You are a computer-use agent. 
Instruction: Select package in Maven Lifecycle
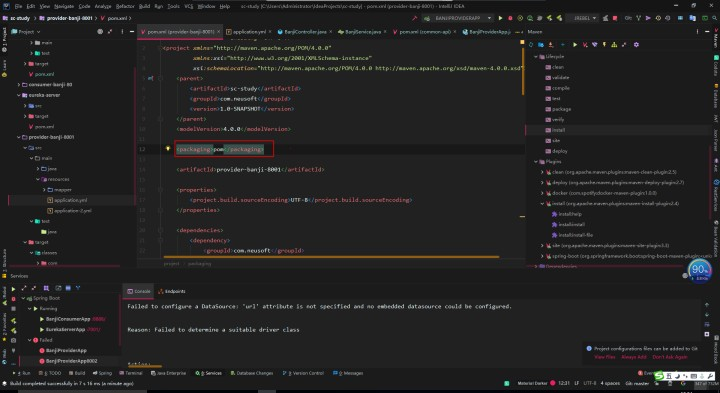pos(561,109)
